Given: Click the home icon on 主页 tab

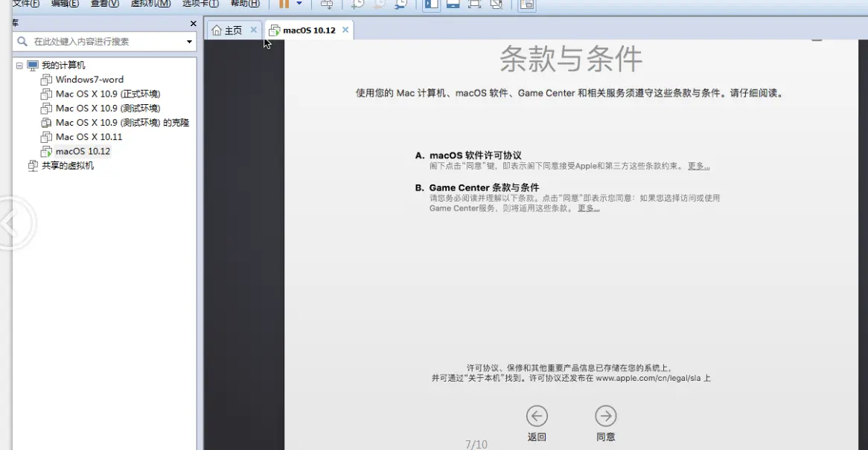Looking at the screenshot, I should coord(217,30).
